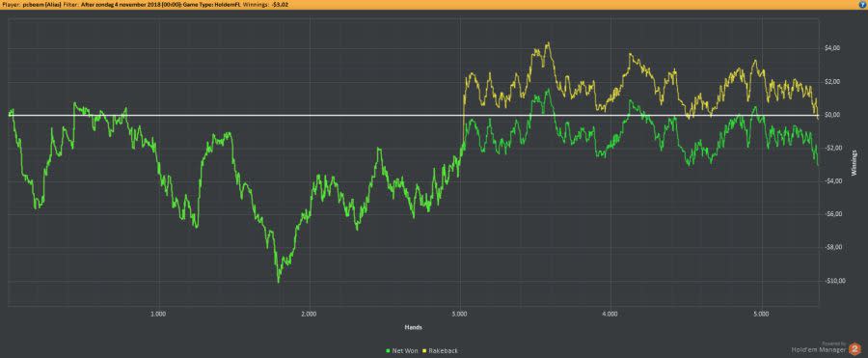Click the highest peak of yellow Rakeback line
The image size is (868, 358).
548,42
